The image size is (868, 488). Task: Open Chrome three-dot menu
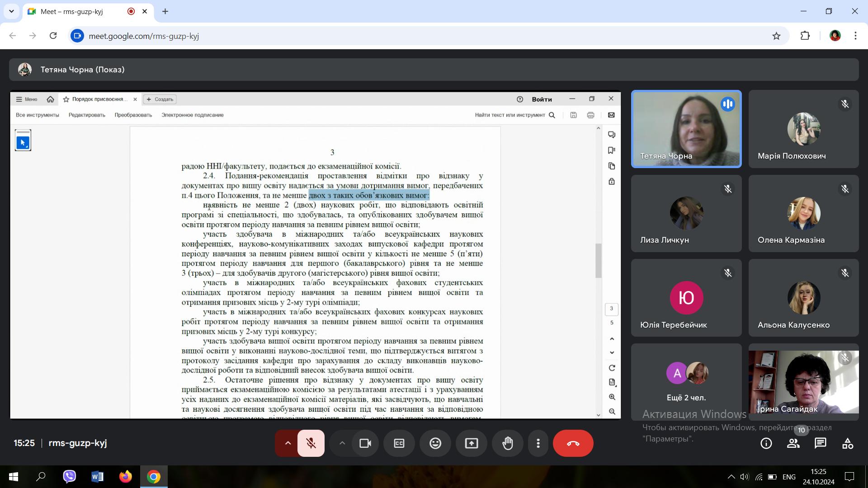tap(855, 36)
